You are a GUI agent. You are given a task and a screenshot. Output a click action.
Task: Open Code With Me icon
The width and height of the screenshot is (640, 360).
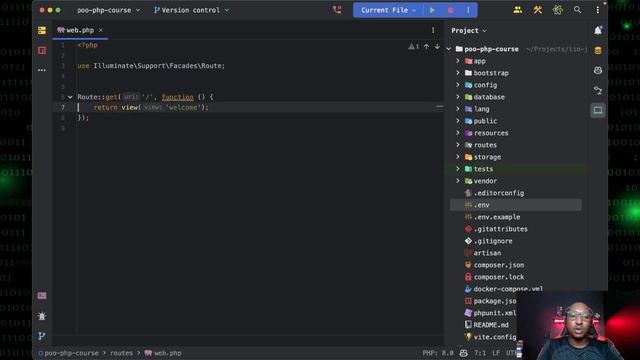click(x=518, y=10)
